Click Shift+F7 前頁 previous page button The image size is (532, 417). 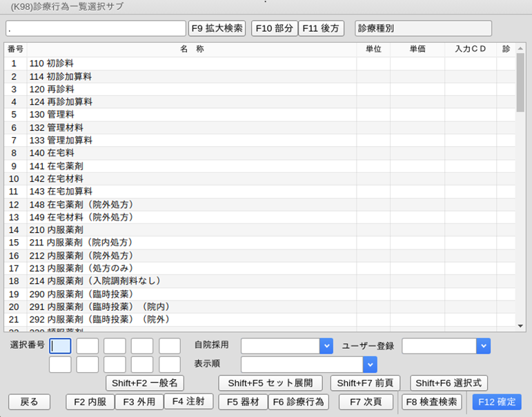click(x=365, y=383)
